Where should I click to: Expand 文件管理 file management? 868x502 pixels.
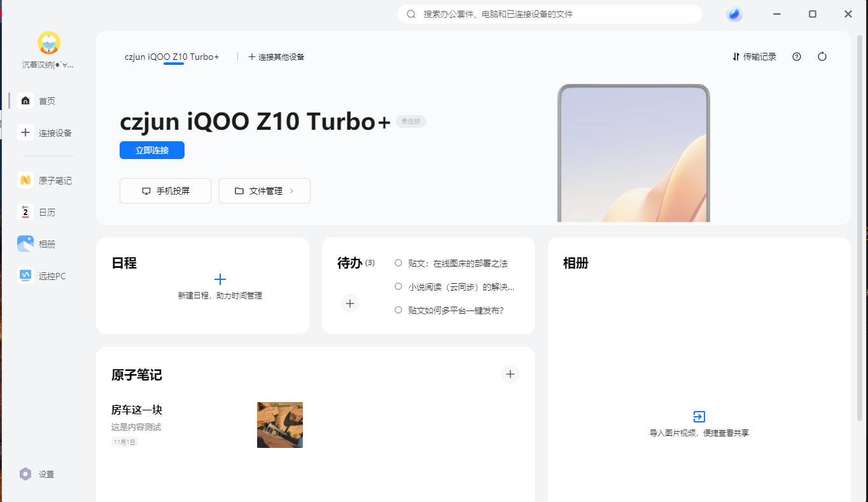coord(265,191)
